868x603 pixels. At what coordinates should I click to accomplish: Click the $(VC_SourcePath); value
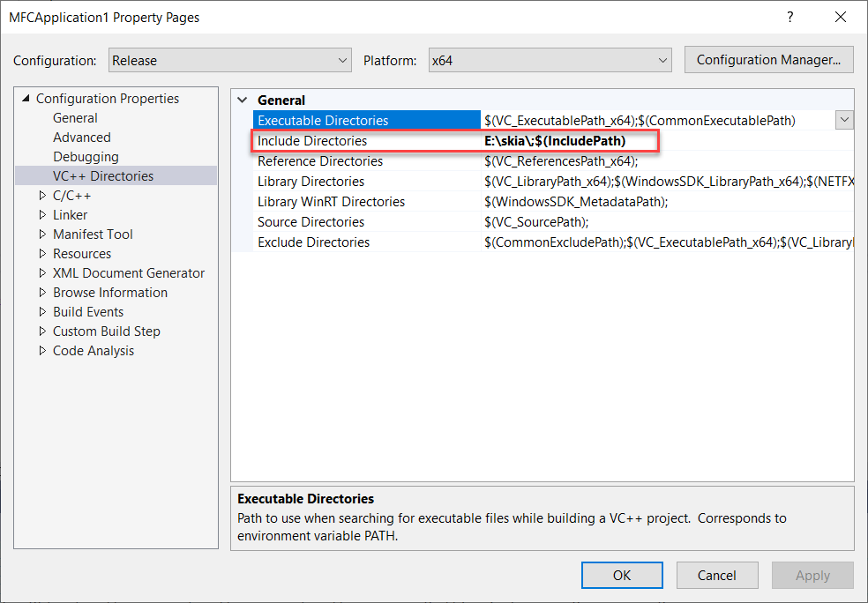pos(535,222)
